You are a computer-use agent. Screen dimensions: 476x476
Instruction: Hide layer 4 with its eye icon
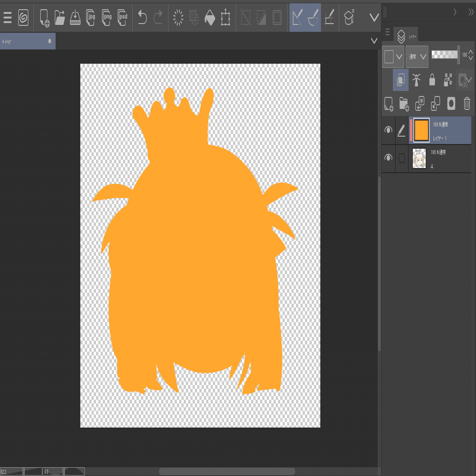[388, 157]
